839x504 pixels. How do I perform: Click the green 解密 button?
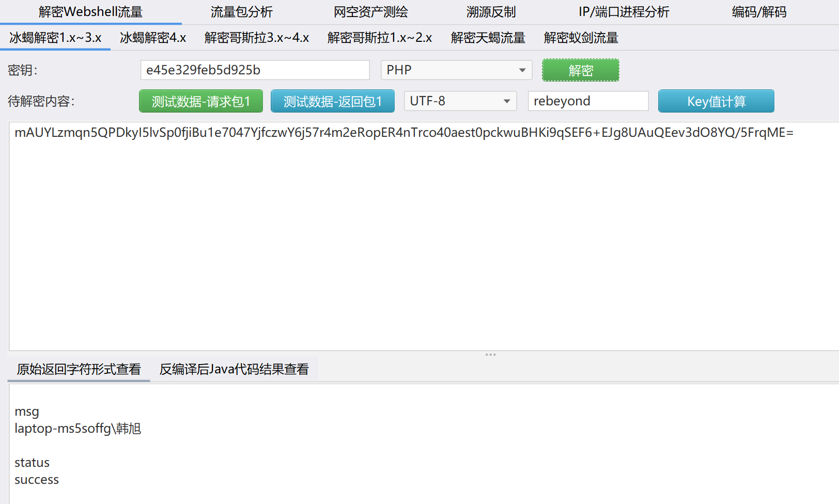click(x=580, y=70)
